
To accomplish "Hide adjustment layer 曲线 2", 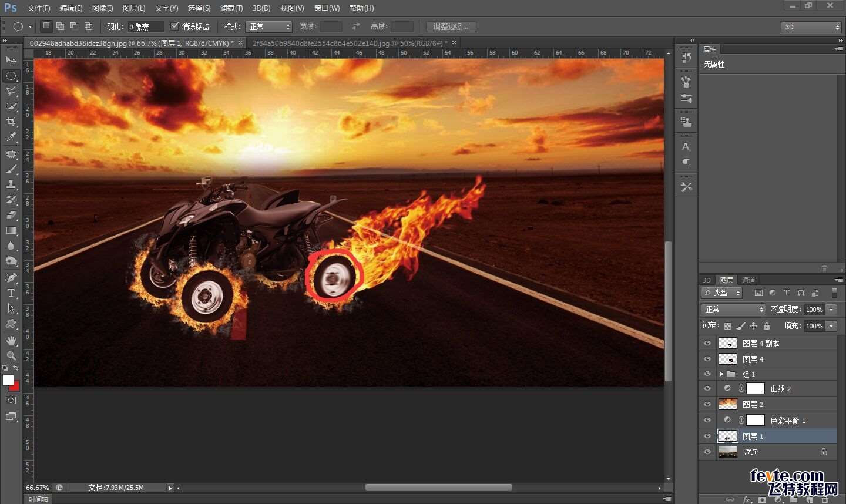I will [x=707, y=389].
